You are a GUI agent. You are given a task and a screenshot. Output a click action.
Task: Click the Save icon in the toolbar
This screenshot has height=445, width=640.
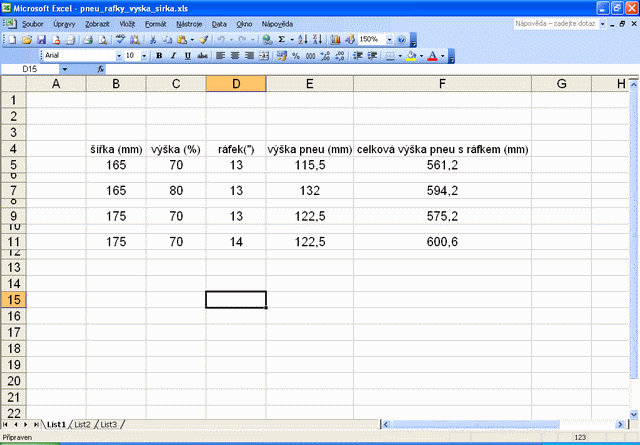point(41,39)
